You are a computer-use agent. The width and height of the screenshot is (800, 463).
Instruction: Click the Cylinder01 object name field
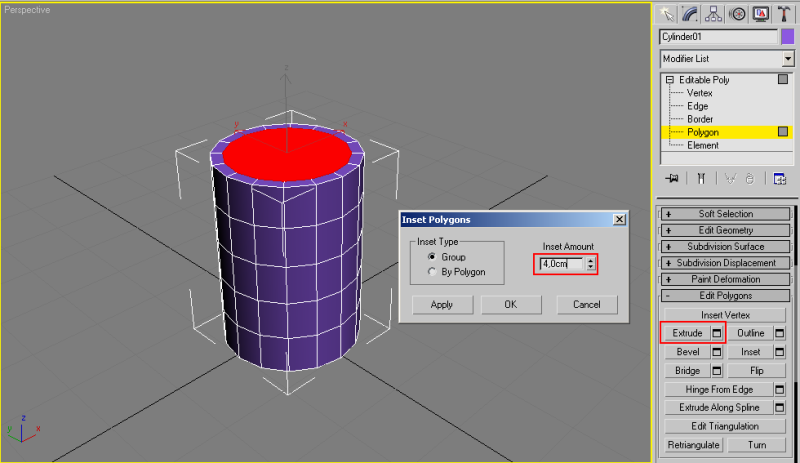pyautogui.click(x=718, y=37)
